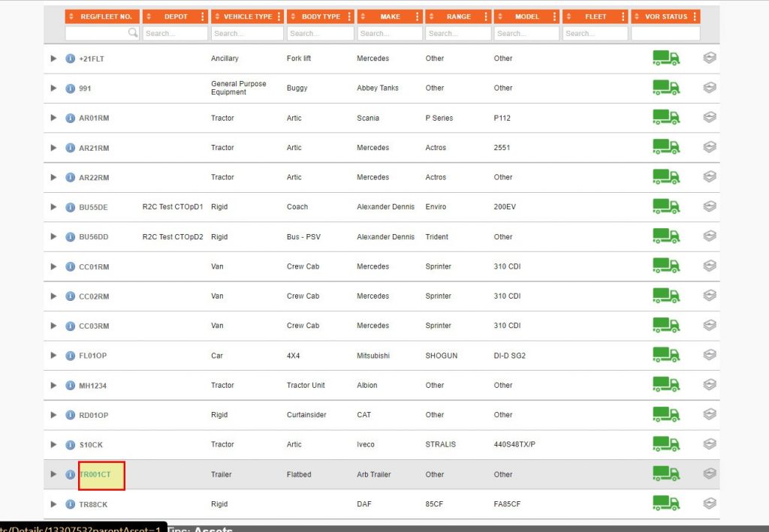This screenshot has width=769, height=532.
Task: Select the truck status icon on the S10CK row
Action: point(665,444)
